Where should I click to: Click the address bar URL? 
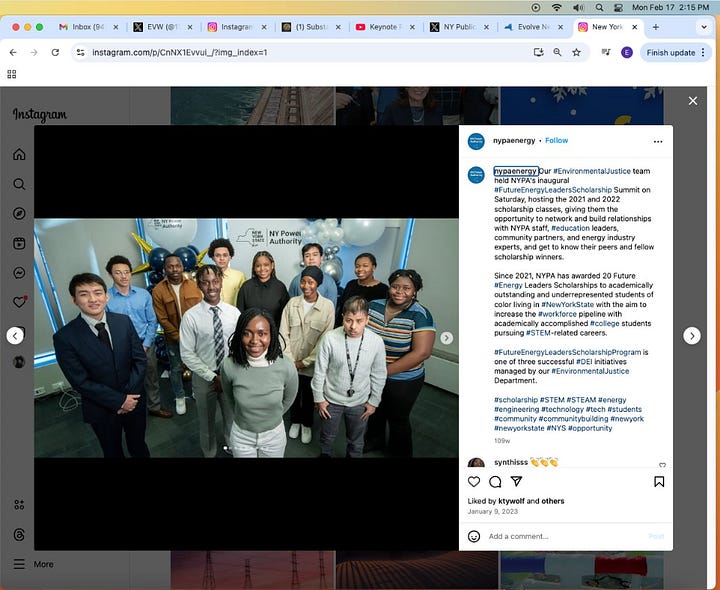click(x=180, y=52)
